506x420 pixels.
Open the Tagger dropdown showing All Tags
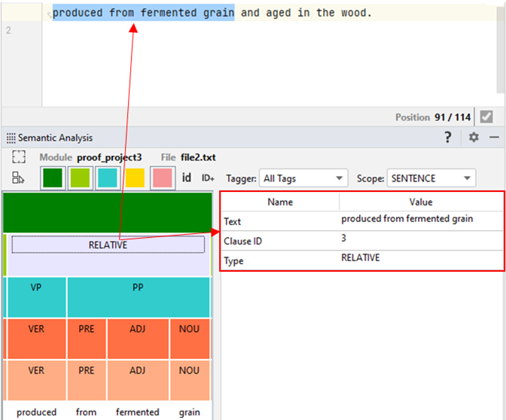click(302, 178)
